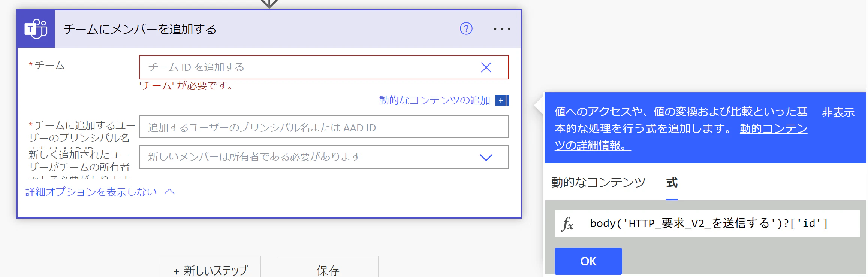
Task: Switch to the 動的なコンテンツ tab
Action: click(598, 182)
